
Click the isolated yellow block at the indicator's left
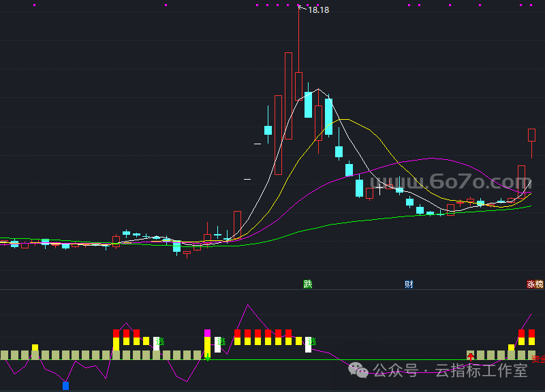35,347
